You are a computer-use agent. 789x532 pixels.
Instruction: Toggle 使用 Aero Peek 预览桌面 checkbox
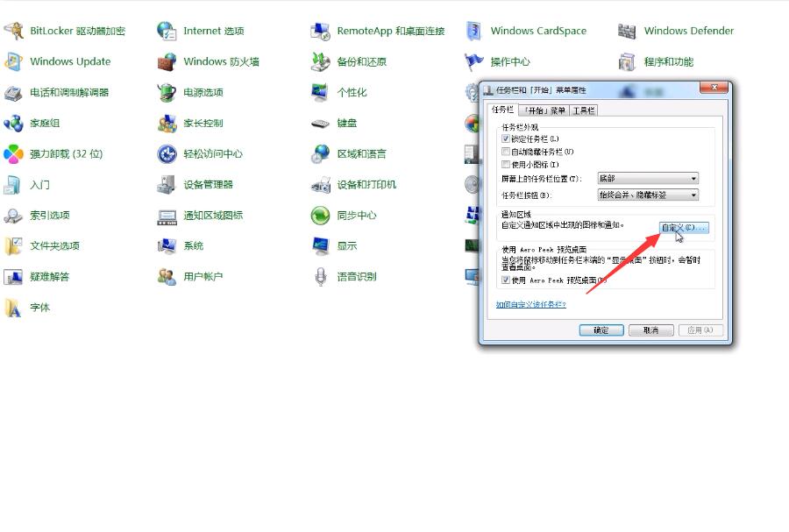(x=506, y=280)
